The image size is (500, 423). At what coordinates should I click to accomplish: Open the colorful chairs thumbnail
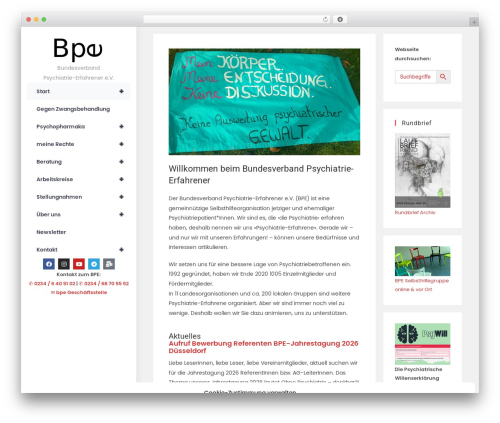[422, 261]
